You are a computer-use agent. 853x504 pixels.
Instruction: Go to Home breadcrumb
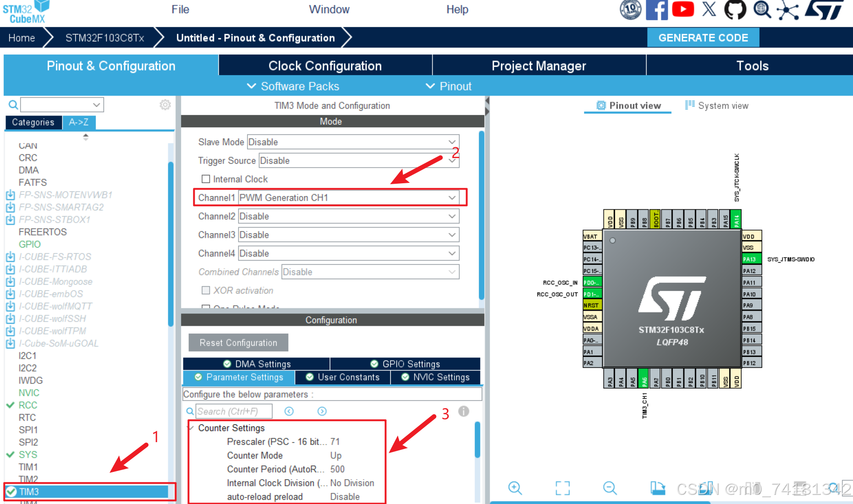point(22,38)
